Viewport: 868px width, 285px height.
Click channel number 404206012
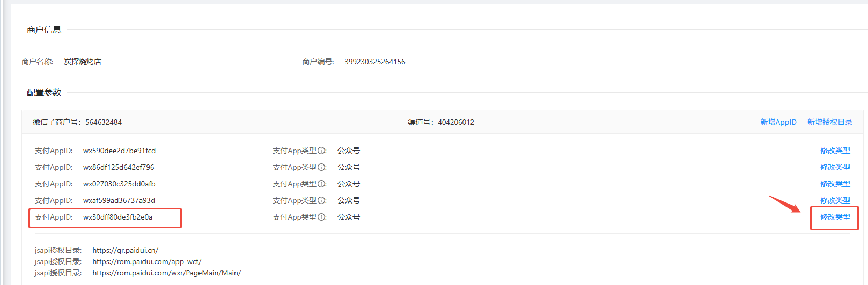(456, 122)
